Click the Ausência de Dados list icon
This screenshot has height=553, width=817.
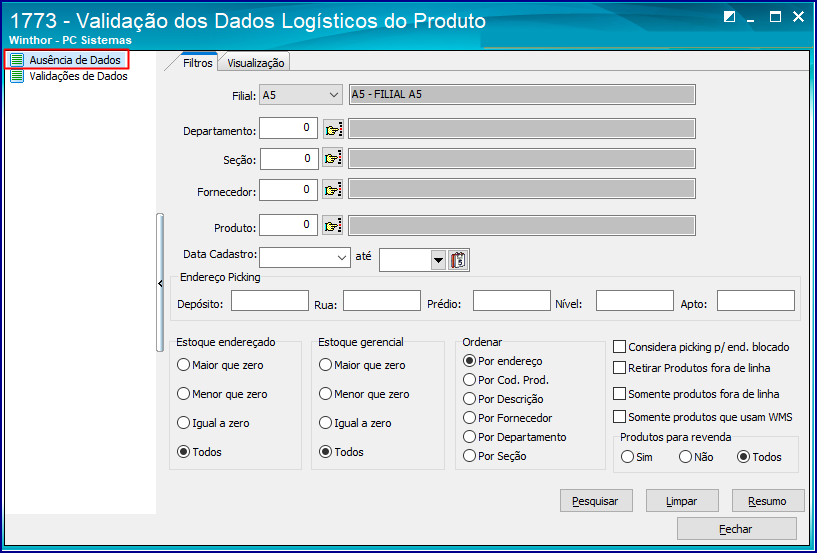click(17, 60)
